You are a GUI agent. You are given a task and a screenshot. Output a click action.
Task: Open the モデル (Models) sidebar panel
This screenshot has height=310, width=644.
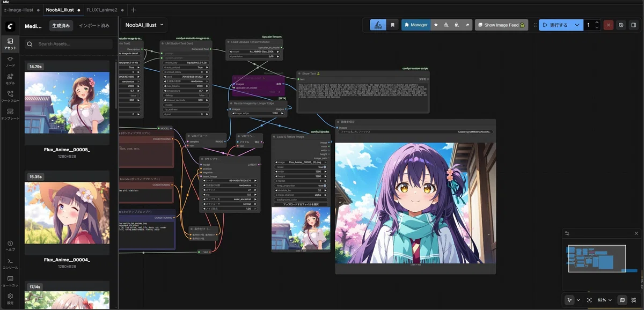pyautogui.click(x=10, y=79)
